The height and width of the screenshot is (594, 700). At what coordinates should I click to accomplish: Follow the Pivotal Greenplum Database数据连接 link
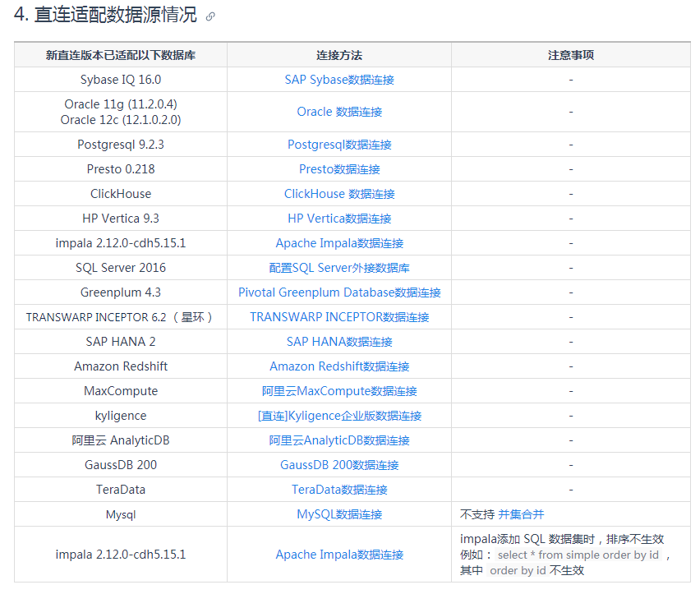coord(339,292)
